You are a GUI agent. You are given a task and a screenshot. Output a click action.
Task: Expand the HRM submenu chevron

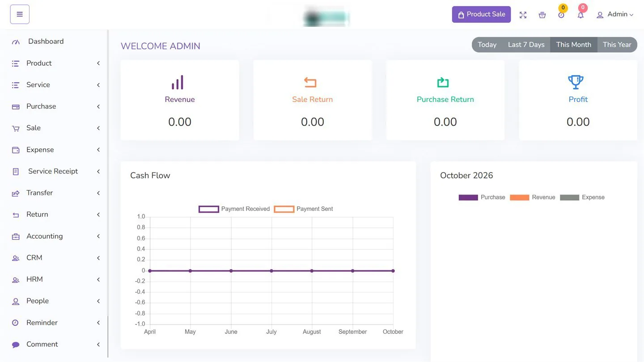(x=98, y=280)
